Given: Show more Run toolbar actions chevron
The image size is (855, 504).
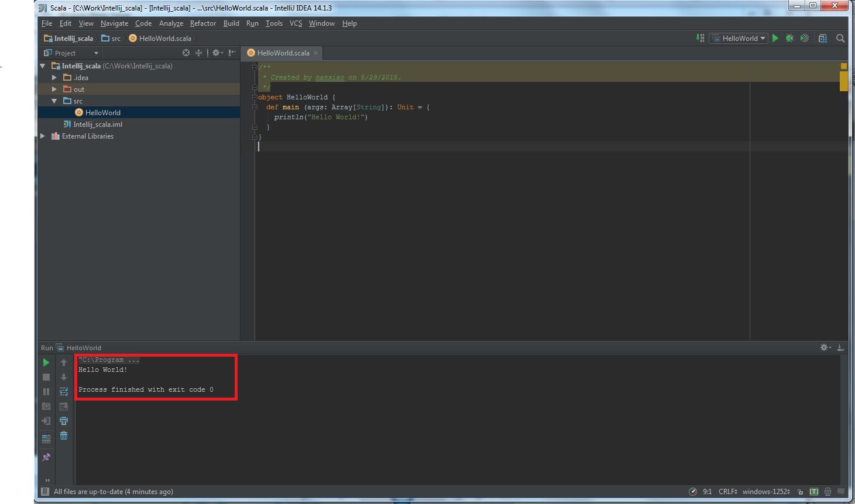Looking at the screenshot, I should point(47,480).
